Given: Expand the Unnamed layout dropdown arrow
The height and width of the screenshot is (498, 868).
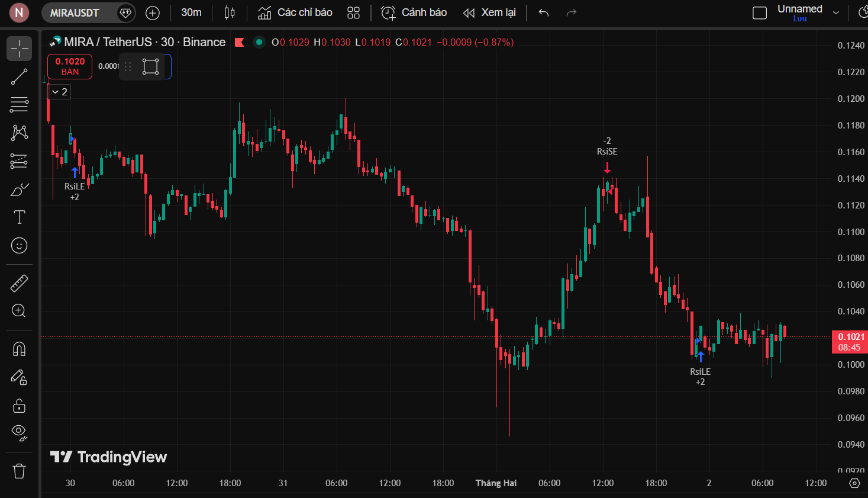Looking at the screenshot, I should click(x=836, y=12).
